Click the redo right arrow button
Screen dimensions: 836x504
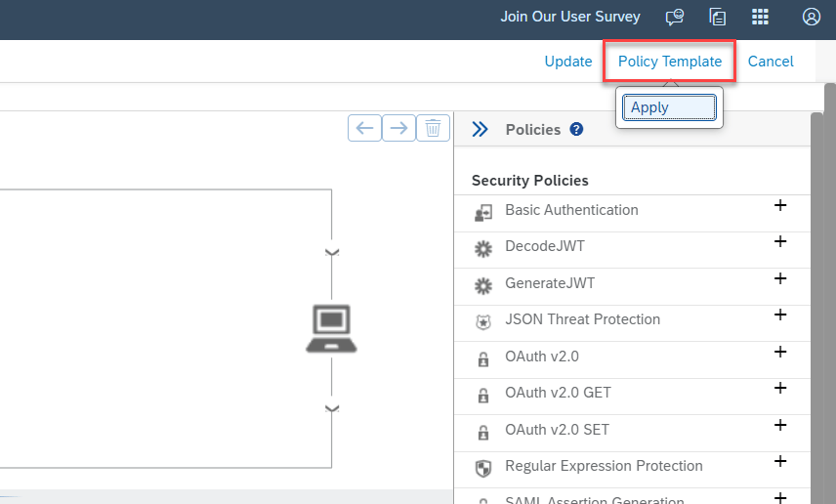pyautogui.click(x=398, y=128)
